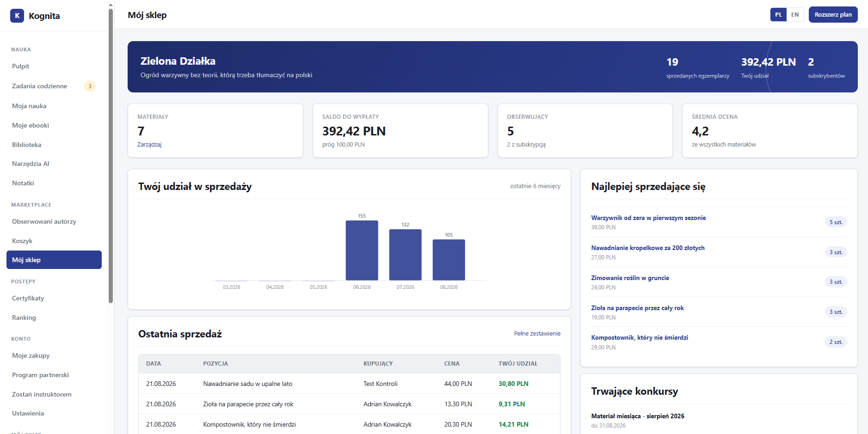Open Nawadnianie kropelkowe za 200 złotych
Image resolution: width=868 pixels, height=434 pixels.
click(x=647, y=248)
